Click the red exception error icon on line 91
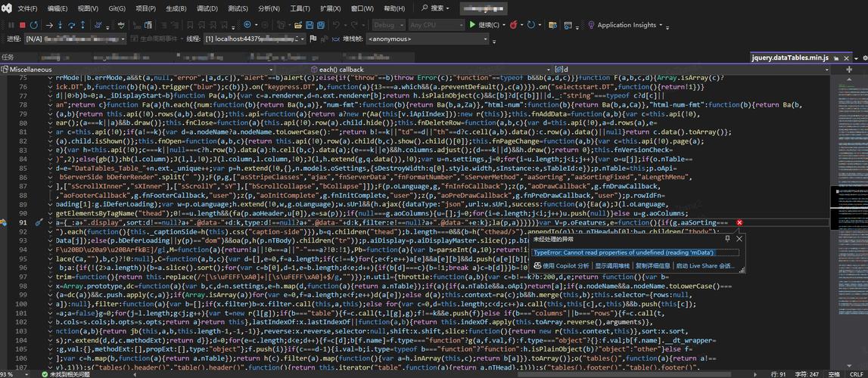Image resolution: width=868 pixels, height=378 pixels. [739, 222]
